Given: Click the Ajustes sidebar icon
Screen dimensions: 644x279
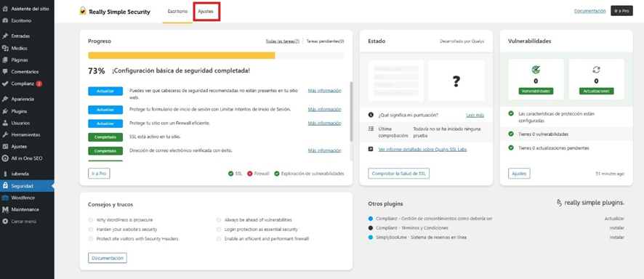Looking at the screenshot, I should tap(5, 147).
